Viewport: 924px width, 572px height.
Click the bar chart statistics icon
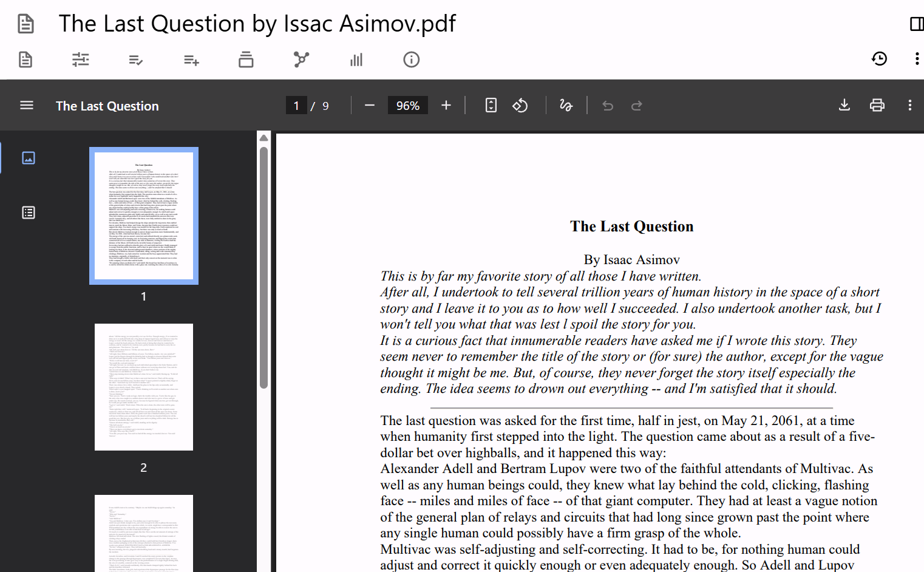[x=356, y=60]
